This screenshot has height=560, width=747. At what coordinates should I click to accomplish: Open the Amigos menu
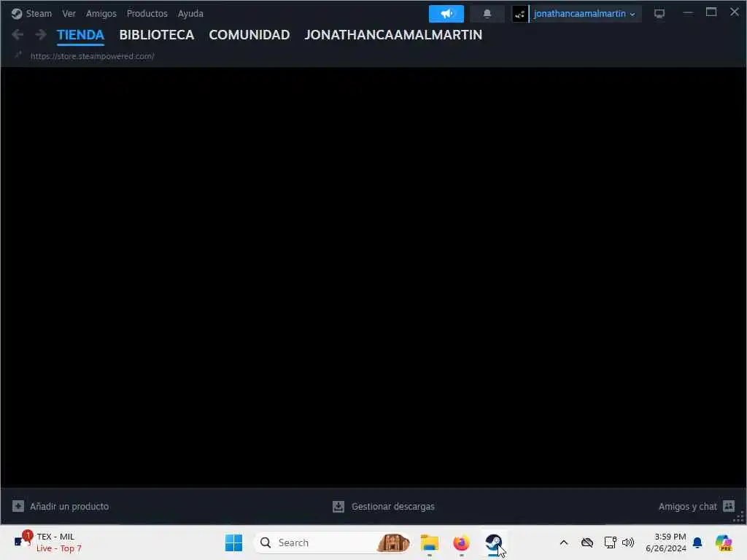(101, 13)
